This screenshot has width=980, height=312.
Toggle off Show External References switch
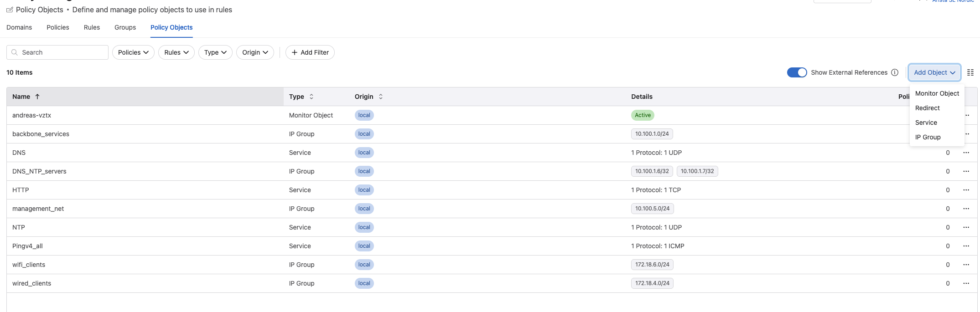tap(797, 72)
